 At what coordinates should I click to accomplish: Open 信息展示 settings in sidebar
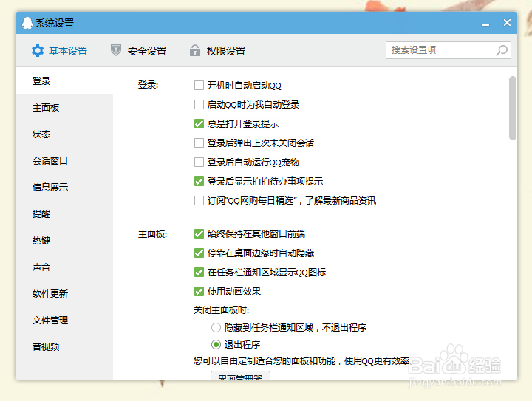(64, 187)
